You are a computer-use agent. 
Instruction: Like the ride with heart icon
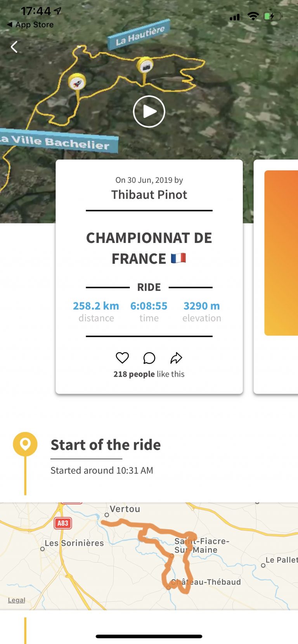(x=122, y=358)
